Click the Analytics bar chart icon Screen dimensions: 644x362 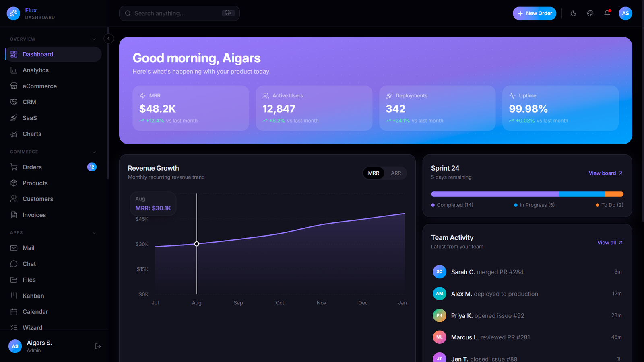(14, 70)
